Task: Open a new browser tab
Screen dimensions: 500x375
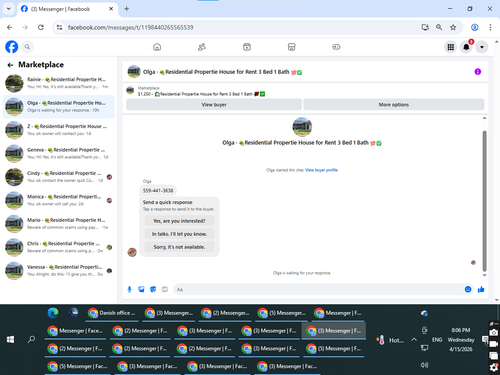Action: coord(127,9)
